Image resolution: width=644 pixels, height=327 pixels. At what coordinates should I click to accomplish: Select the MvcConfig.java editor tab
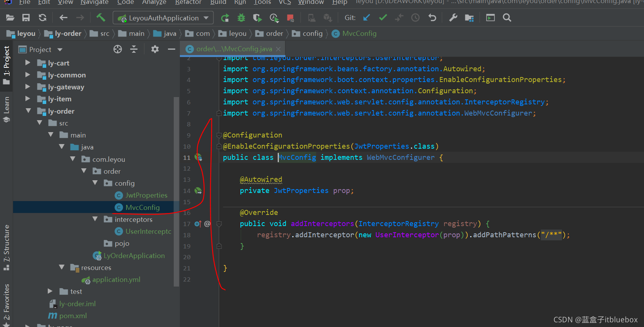(232, 49)
